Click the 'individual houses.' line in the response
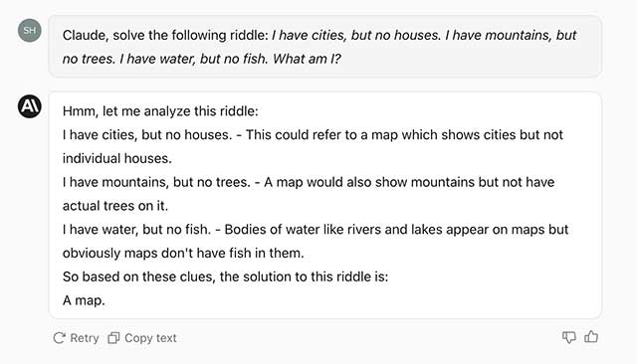Image resolution: width=637 pixels, height=364 pixels. click(x=117, y=158)
